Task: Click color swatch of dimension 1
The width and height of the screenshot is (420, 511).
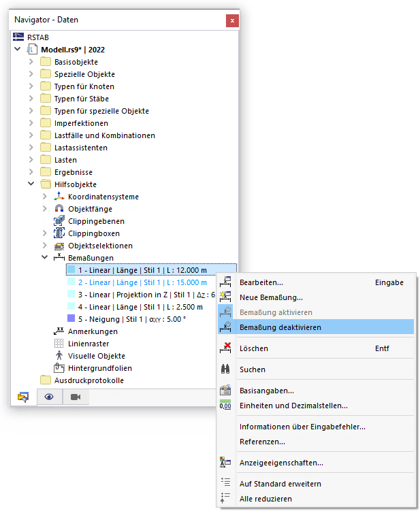Action: (x=71, y=269)
